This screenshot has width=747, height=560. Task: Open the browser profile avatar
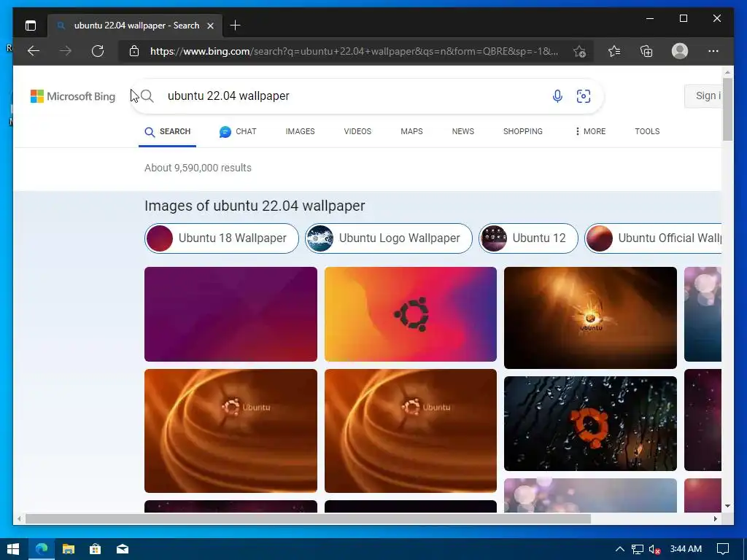tap(680, 51)
